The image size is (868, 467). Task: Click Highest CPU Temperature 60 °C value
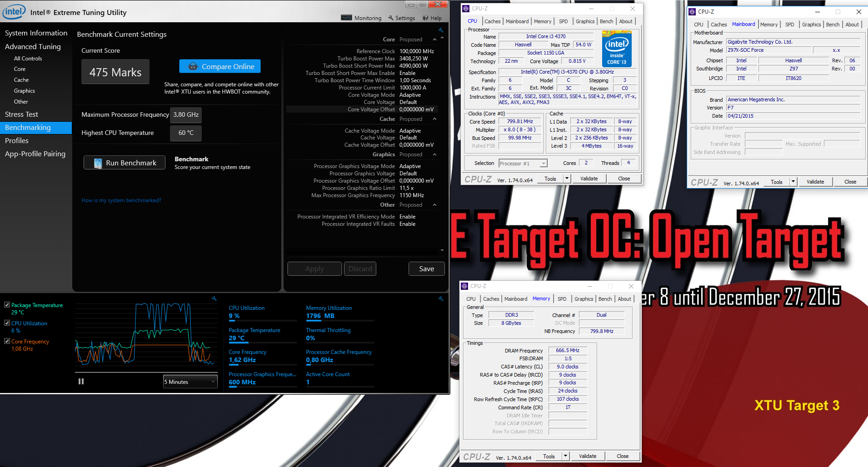(x=186, y=133)
